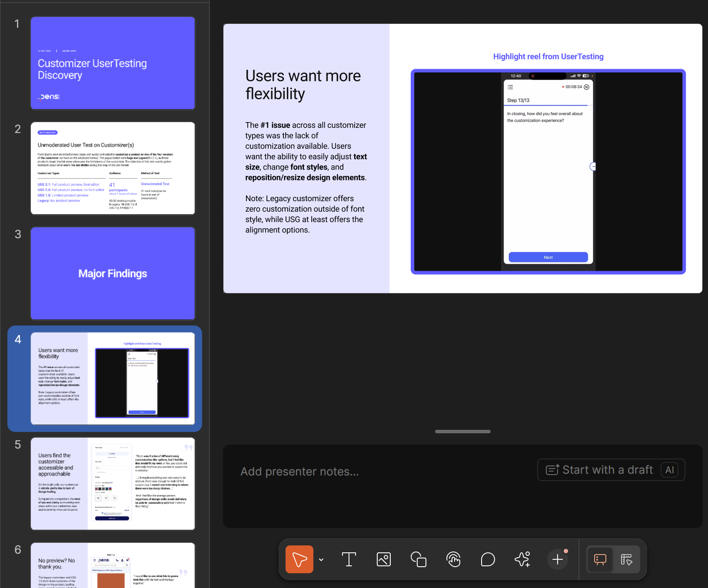The width and height of the screenshot is (708, 588).
Task: Open slide 3 Major Findings
Action: point(113,273)
